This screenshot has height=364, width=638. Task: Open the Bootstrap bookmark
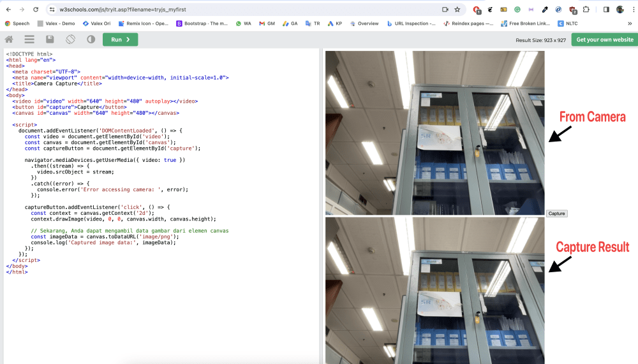202,24
